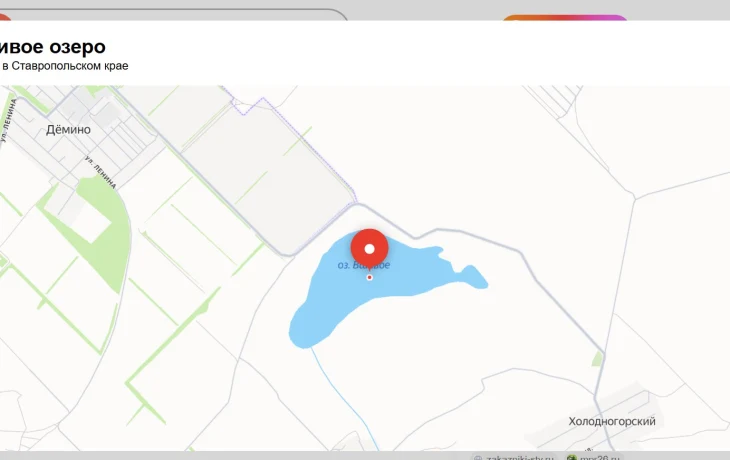
Task: Click the mpr26.ru site favicon
Action: (571, 457)
